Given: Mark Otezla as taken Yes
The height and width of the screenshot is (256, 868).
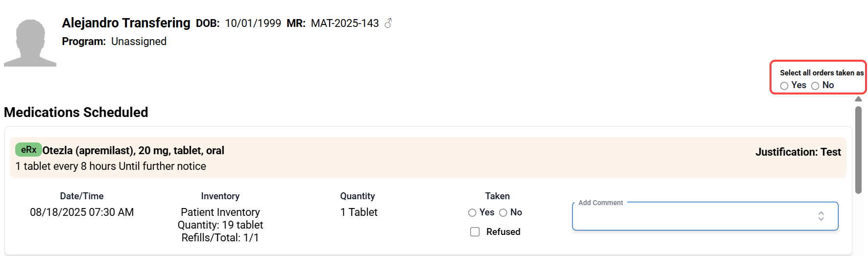Looking at the screenshot, I should pos(472,212).
